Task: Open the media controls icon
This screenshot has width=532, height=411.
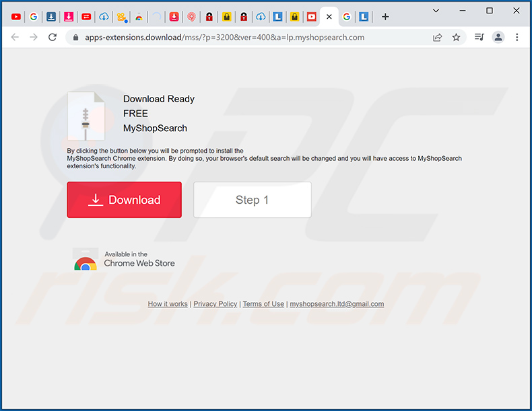Action: coord(479,37)
